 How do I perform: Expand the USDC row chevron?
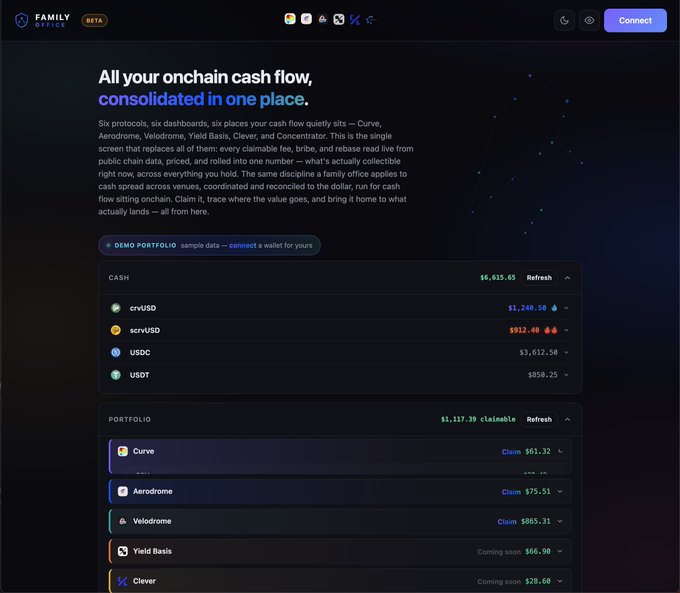tap(566, 352)
